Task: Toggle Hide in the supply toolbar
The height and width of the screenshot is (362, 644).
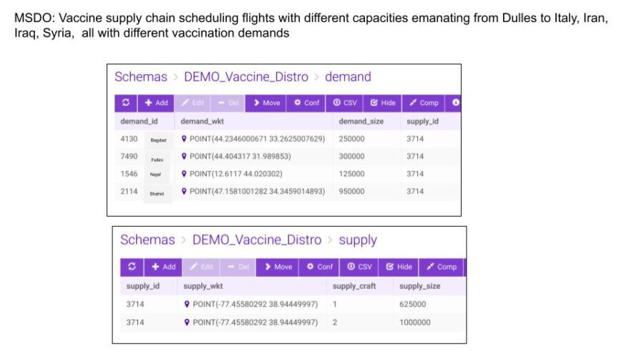Action: coord(399,267)
